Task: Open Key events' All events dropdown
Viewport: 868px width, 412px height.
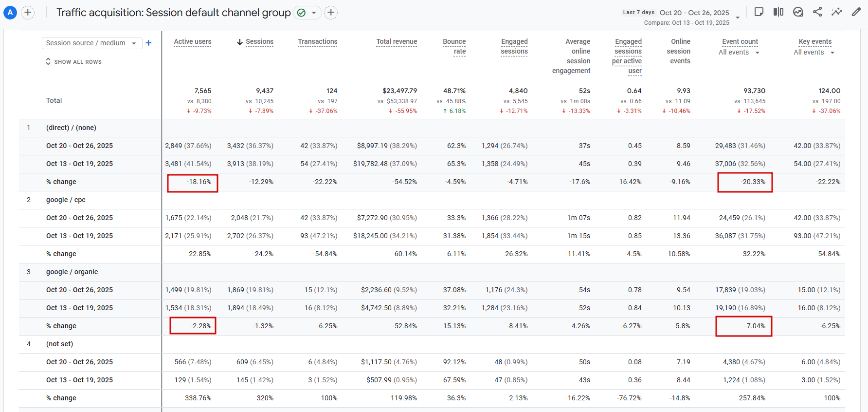Action: point(814,53)
